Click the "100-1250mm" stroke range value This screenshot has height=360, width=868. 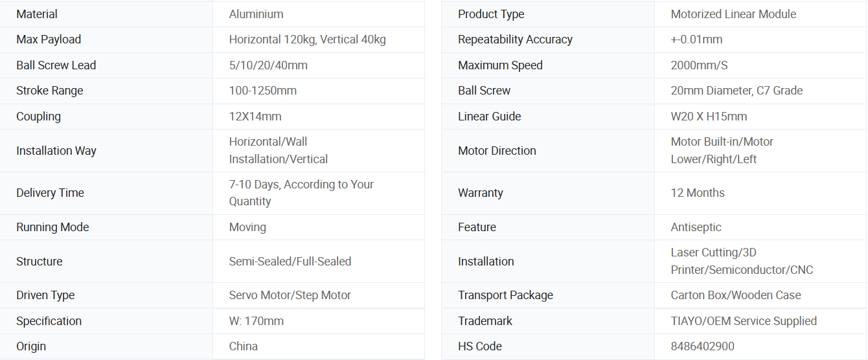coord(262,91)
